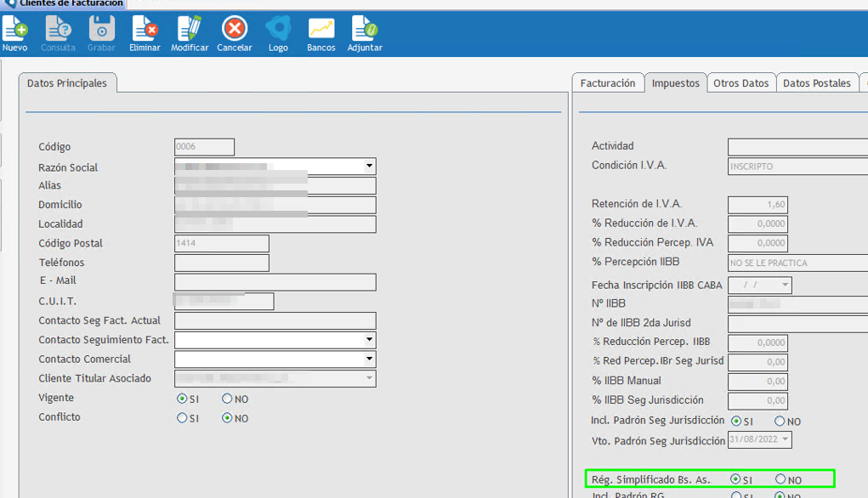Click % IIBB Seg Jurisdicción field
Viewport: 868px width, 498px height.
(757, 401)
